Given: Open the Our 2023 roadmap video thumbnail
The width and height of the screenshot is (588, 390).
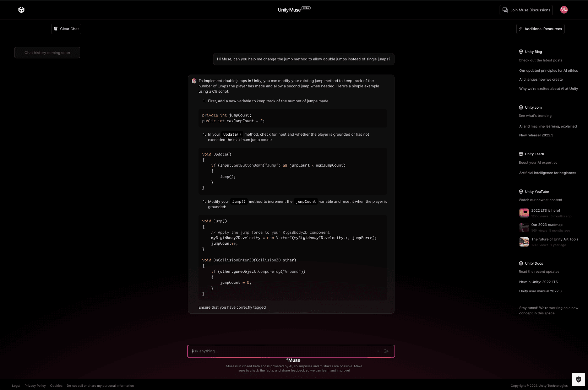Looking at the screenshot, I should (524, 227).
